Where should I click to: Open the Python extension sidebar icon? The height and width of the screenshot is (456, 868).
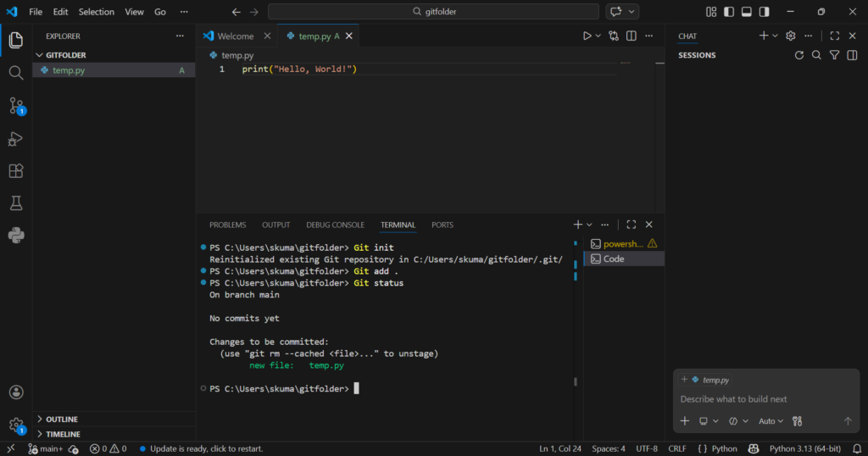click(x=15, y=235)
